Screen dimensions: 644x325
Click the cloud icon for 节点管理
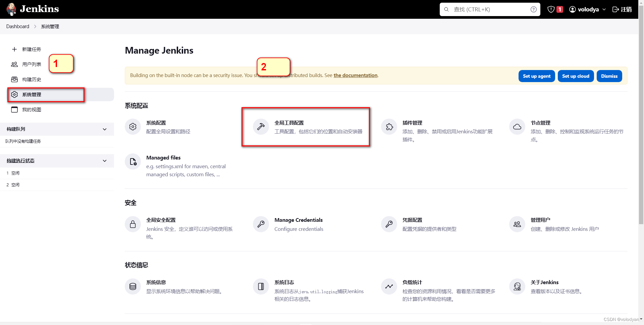517,127
